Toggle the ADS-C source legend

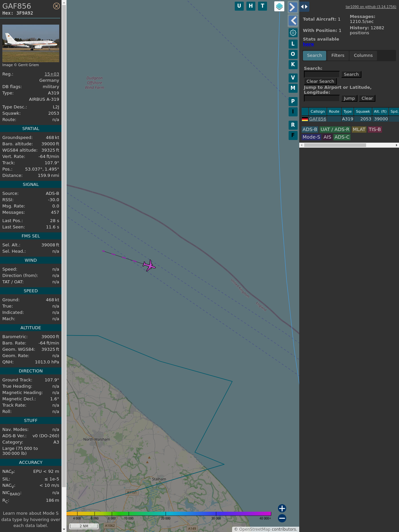coord(342,137)
